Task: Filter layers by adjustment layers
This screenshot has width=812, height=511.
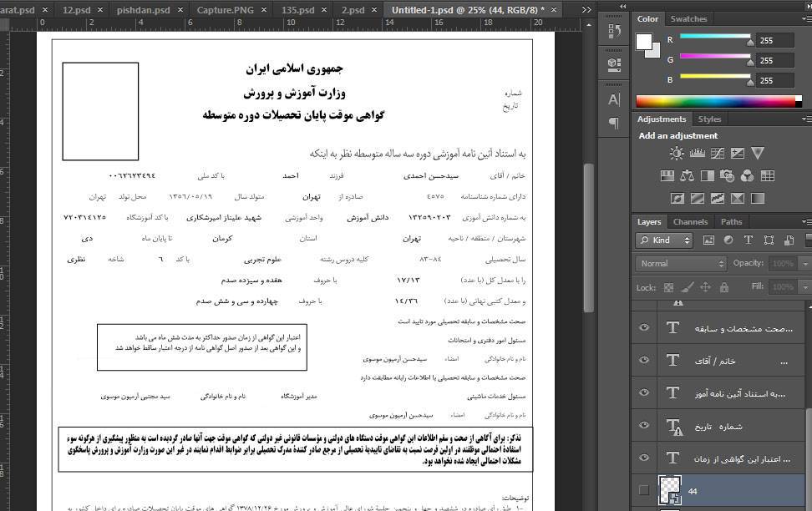Action: 728,240
